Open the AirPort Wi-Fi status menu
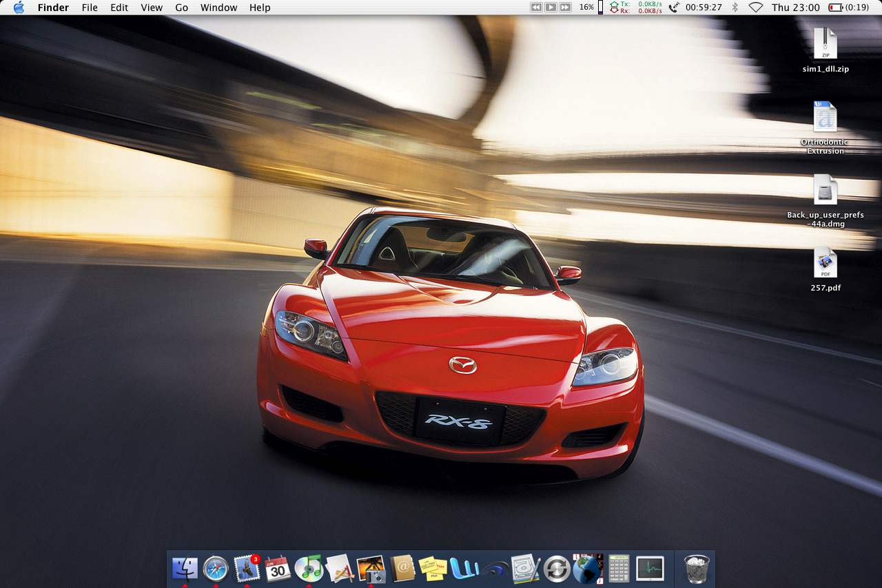This screenshot has width=882, height=588. [x=756, y=8]
